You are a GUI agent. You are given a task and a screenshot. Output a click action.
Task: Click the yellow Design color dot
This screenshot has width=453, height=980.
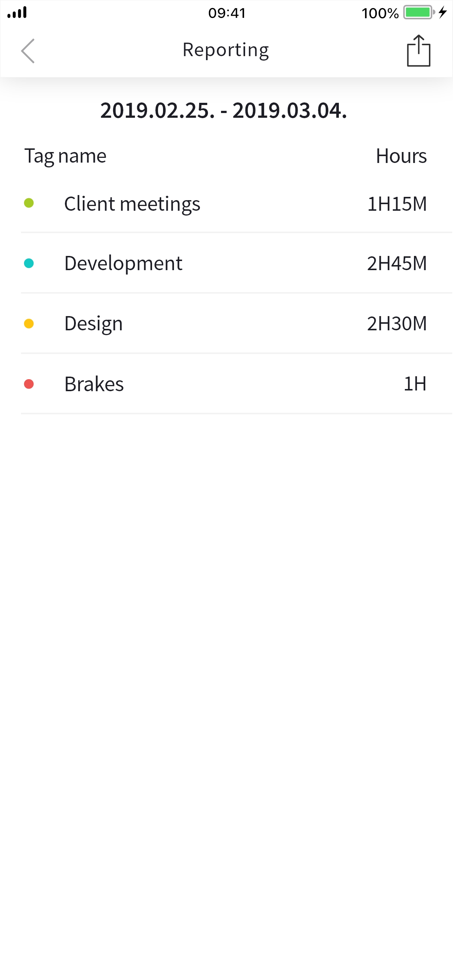(29, 324)
